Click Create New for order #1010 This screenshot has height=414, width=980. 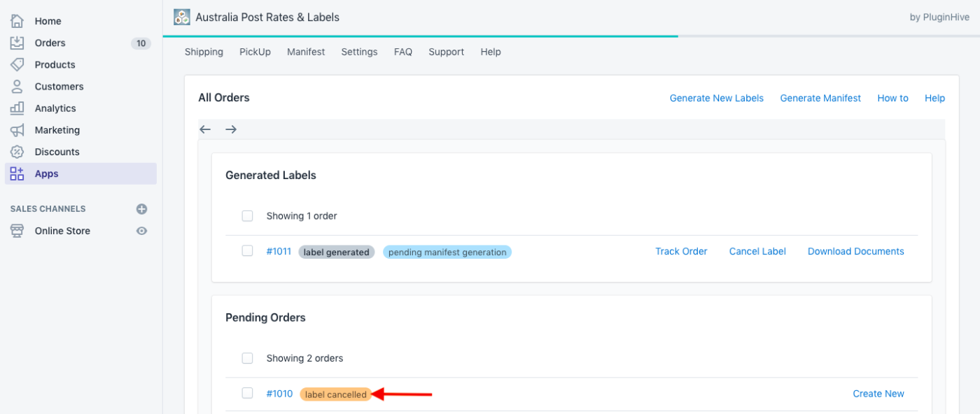point(878,394)
